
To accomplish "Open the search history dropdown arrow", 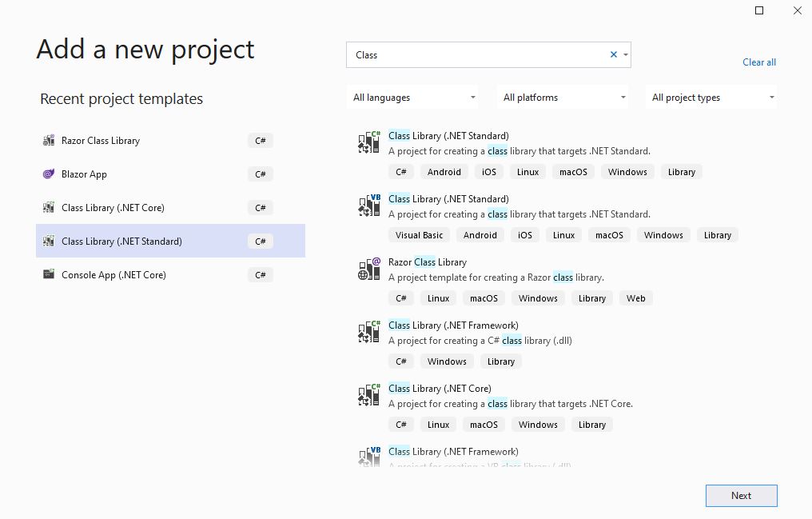I will click(x=626, y=54).
